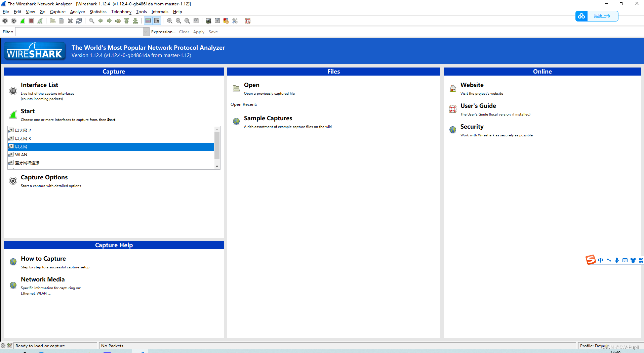644x353 pixels.
Task: Go back in packet history arrow
Action: coord(100,21)
